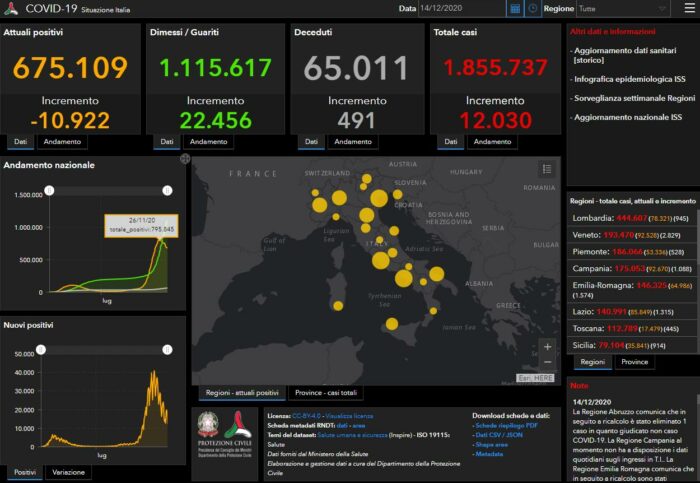The height and width of the screenshot is (483, 700).
Task: Open the calendar date picker icon
Action: [515, 8]
